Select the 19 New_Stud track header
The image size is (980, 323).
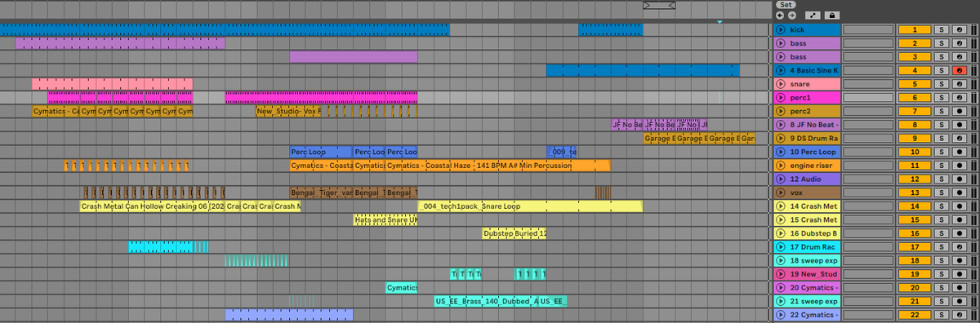pos(806,274)
